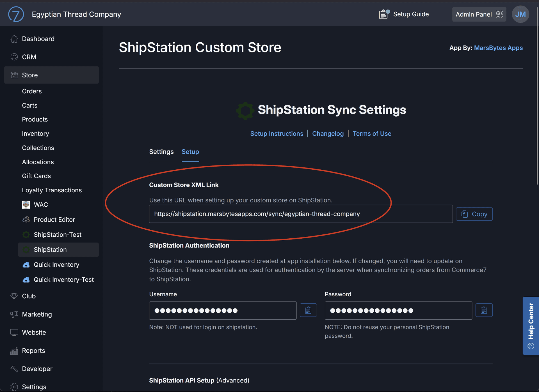The image size is (539, 392).
Task: Open the Product Editor app
Action: (x=54, y=220)
